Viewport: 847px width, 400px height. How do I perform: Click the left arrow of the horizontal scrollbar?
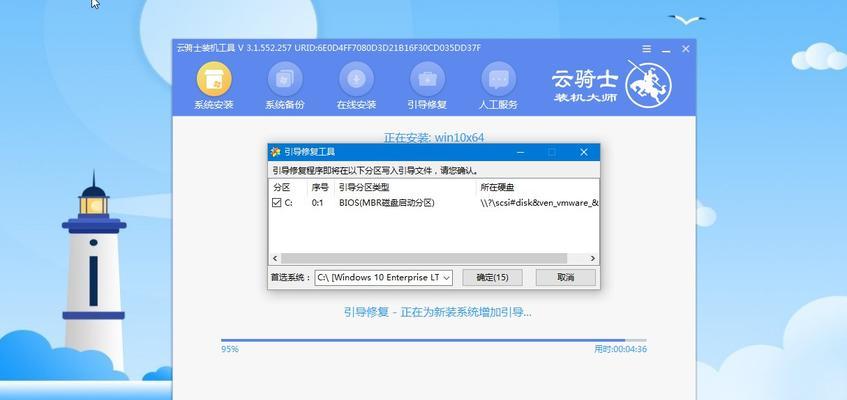(275, 258)
